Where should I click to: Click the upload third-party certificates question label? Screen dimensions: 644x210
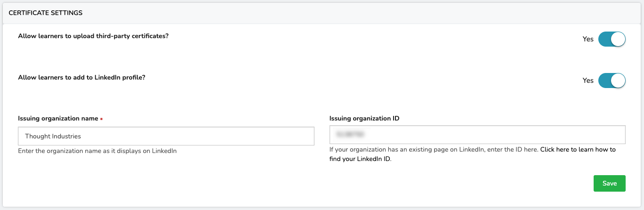[x=93, y=36]
